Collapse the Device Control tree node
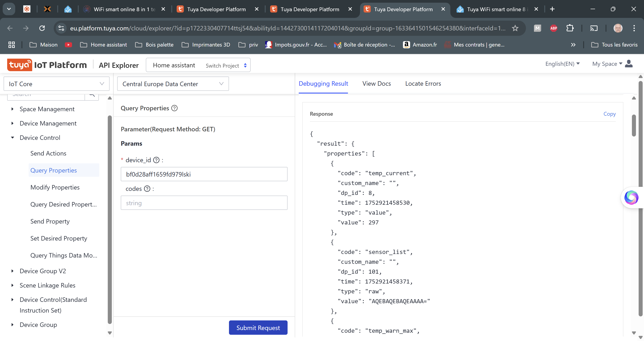 pyautogui.click(x=13, y=138)
